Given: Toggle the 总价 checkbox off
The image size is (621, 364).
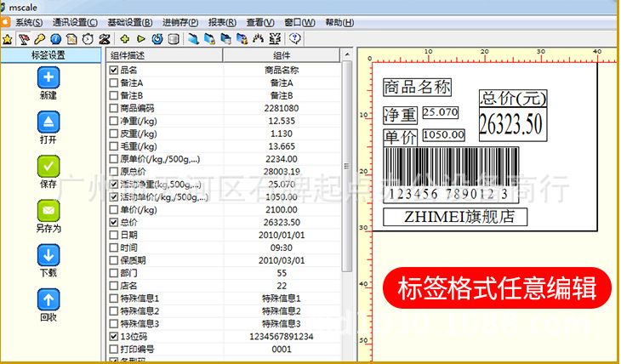Looking at the screenshot, I should tap(114, 222).
